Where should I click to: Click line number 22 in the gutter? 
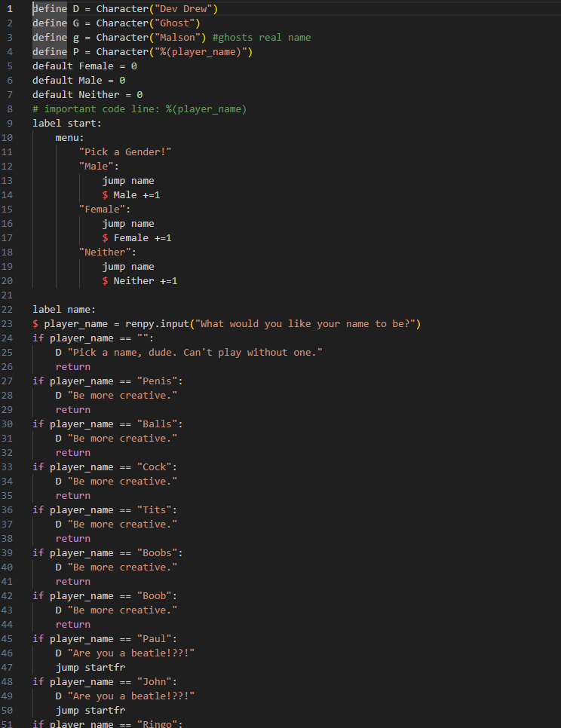7,309
